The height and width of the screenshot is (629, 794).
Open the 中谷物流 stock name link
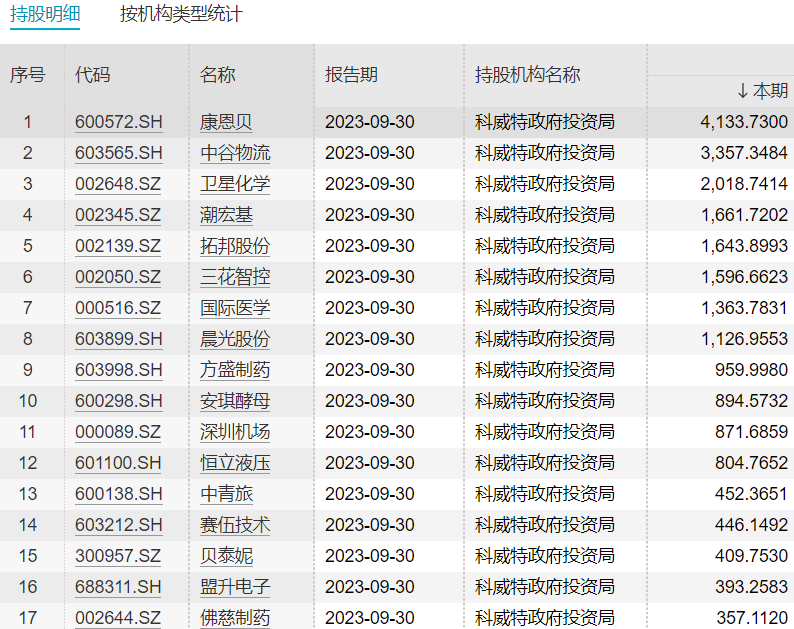[x=235, y=153]
